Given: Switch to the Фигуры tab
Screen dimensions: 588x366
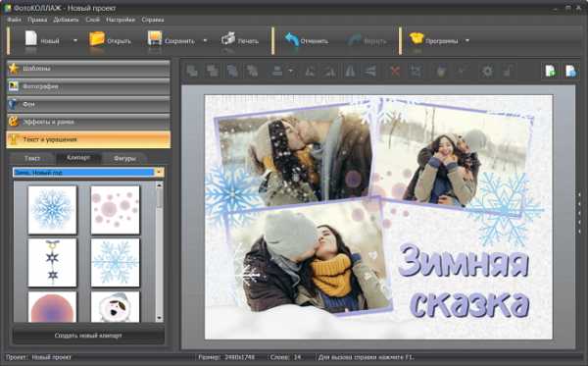Looking at the screenshot, I should (x=124, y=158).
